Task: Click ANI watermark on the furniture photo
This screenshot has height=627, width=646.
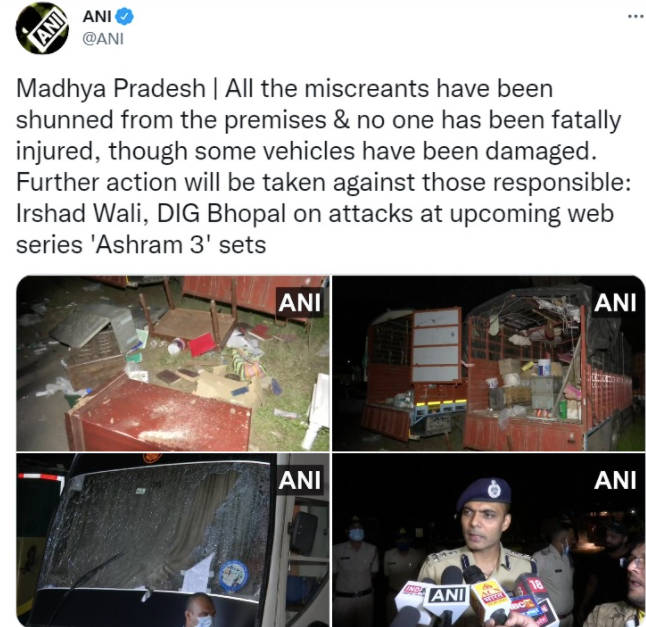Action: pyautogui.click(x=300, y=303)
